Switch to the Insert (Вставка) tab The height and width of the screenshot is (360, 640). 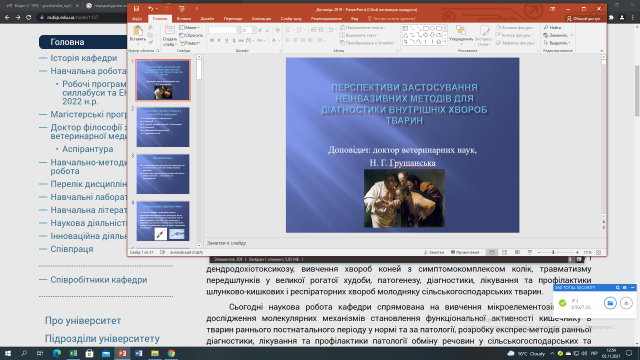pyautogui.click(x=184, y=19)
